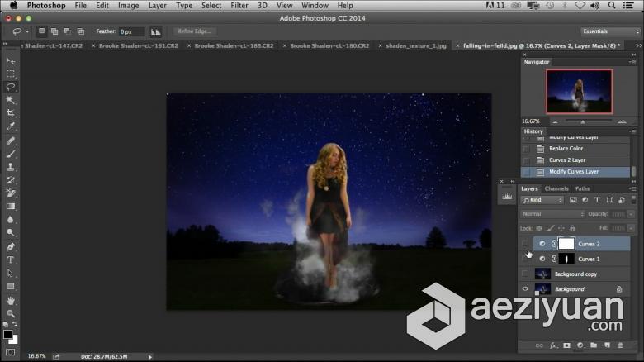Select the Type tool
Image resolution: width=644 pixels, height=362 pixels.
(10, 260)
